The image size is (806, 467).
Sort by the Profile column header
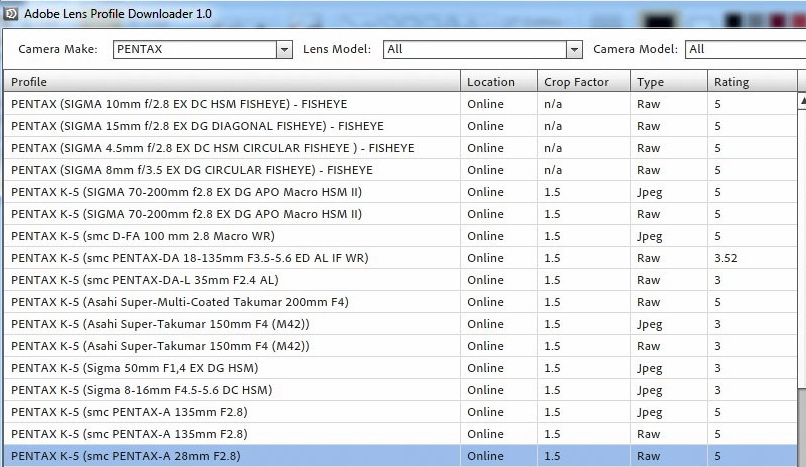232,82
